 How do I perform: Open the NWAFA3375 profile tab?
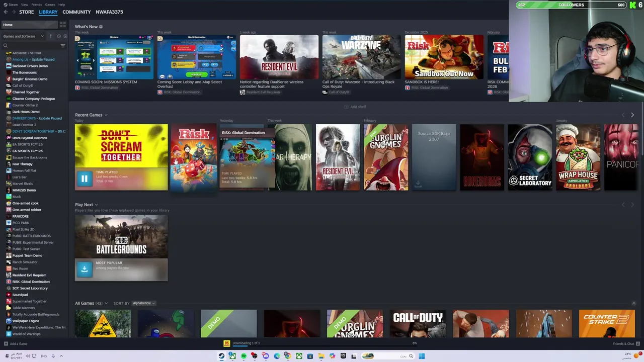click(x=109, y=12)
